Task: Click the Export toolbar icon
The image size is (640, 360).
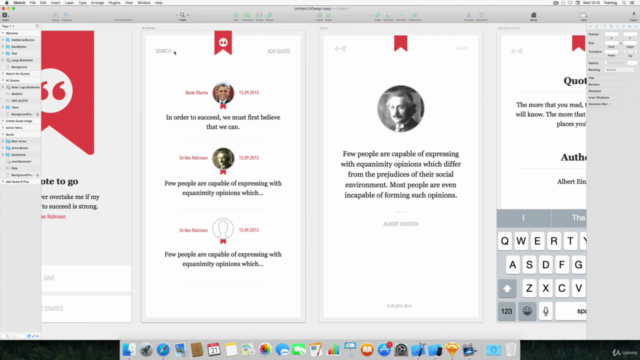Action: point(633,16)
